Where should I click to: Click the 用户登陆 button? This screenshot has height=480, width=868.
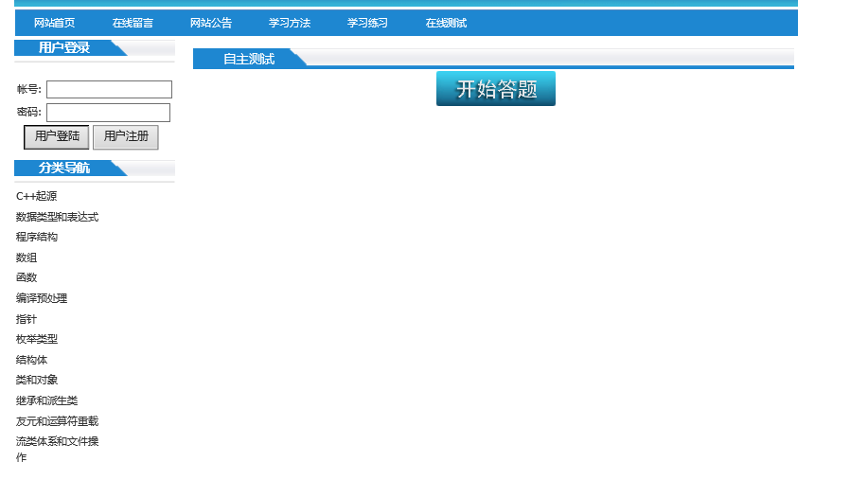57,136
